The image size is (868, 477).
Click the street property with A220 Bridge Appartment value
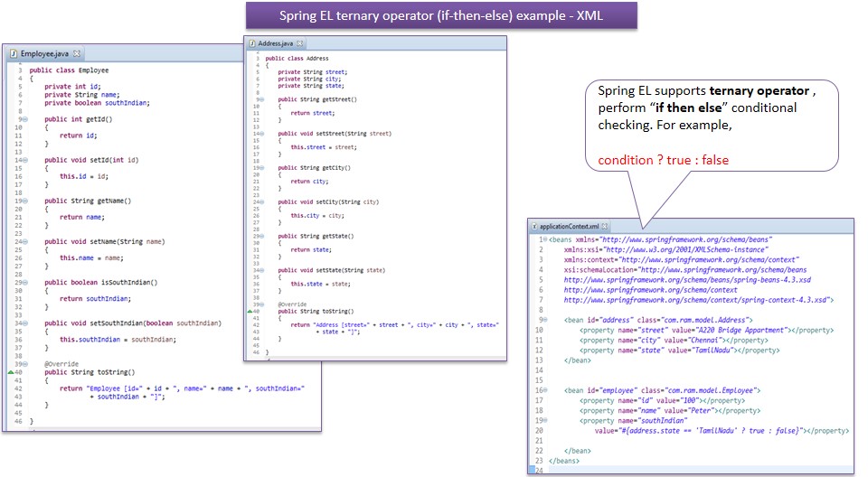(706, 330)
